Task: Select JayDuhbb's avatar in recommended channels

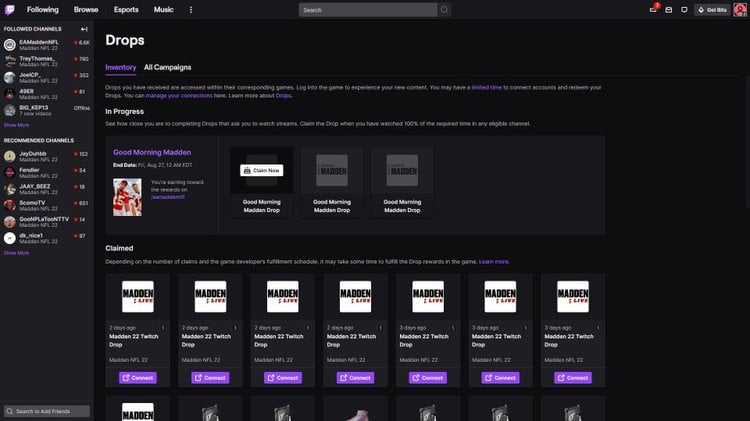Action: pos(10,156)
